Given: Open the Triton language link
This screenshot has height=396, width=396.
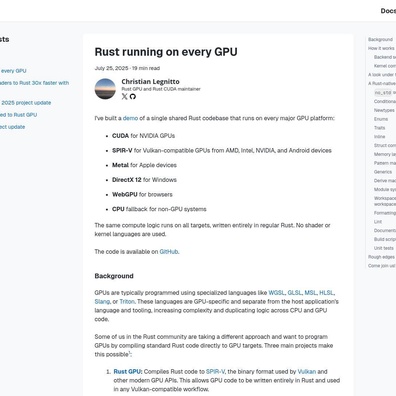Looking at the screenshot, I should coord(127,301).
